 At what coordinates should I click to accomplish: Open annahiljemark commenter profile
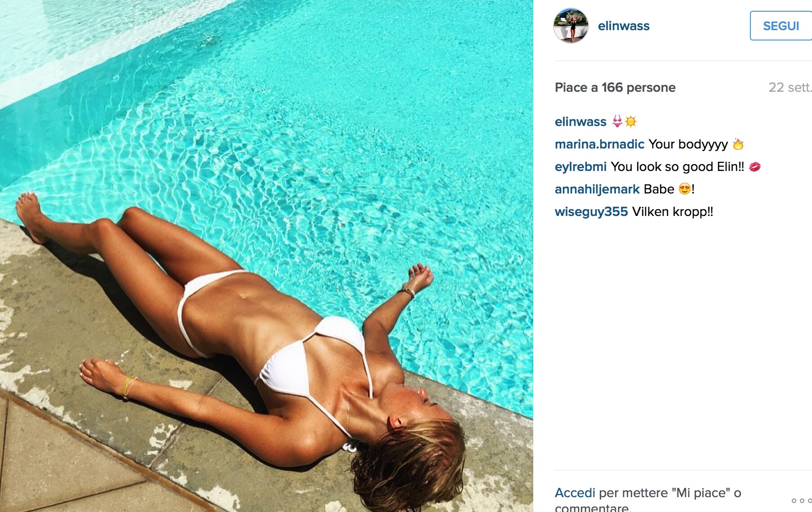coord(597,189)
